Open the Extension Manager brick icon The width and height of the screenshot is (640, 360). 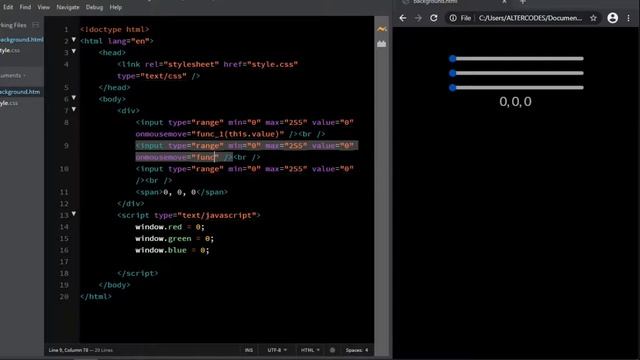pos(382,44)
